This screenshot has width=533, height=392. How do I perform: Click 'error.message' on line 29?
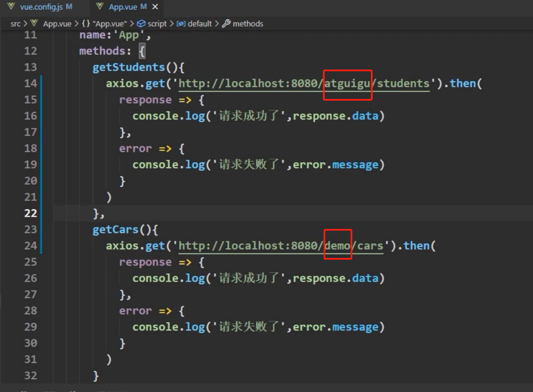[336, 327]
